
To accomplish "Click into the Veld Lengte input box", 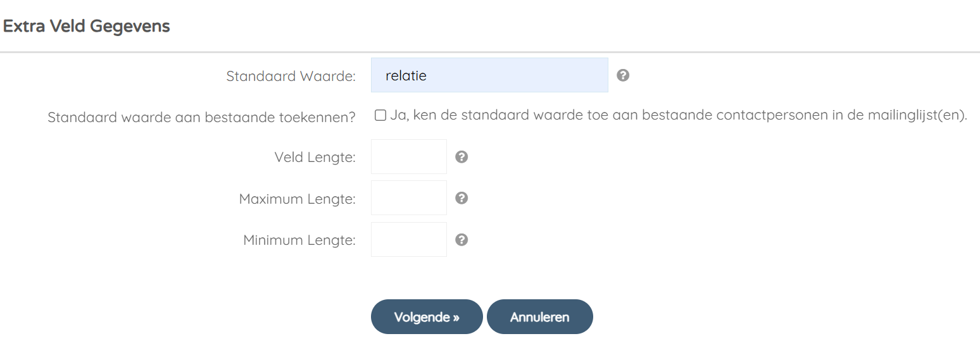I will (409, 156).
